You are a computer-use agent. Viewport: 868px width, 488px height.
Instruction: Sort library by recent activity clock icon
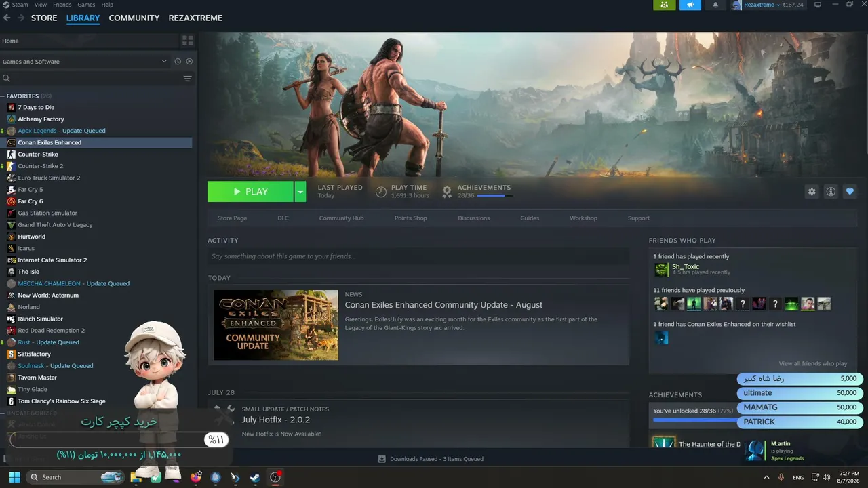(x=178, y=62)
